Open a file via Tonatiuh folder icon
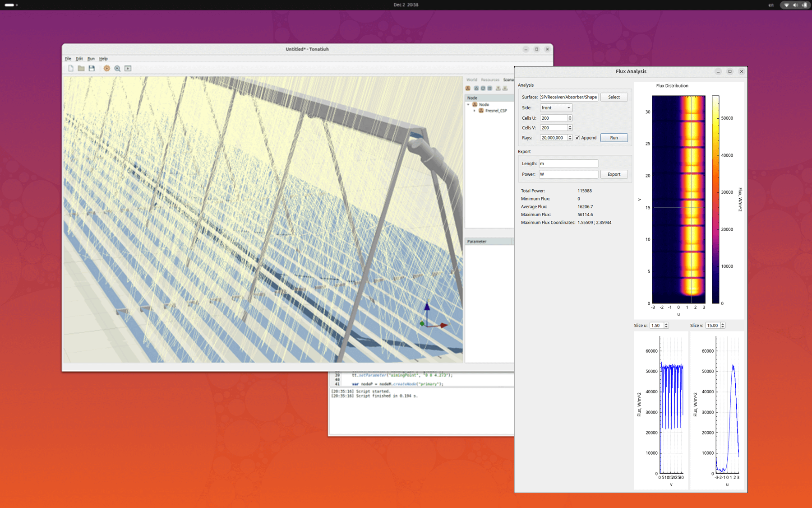Screen dimensions: 812x508 pyautogui.click(x=81, y=68)
